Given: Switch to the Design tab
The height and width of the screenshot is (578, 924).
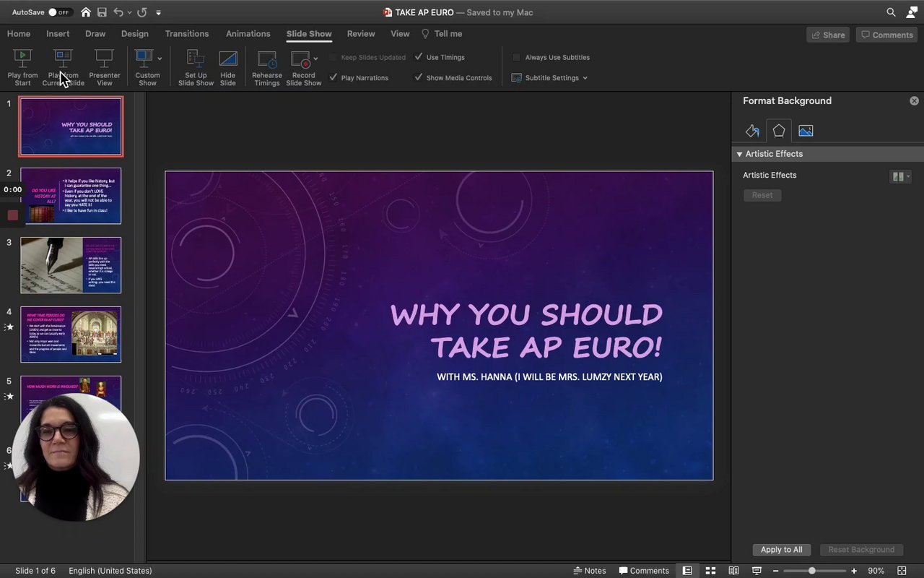Looking at the screenshot, I should (134, 34).
